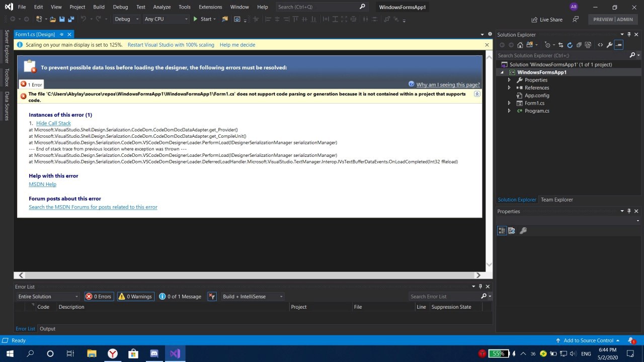Open the Analyze menu

click(162, 7)
